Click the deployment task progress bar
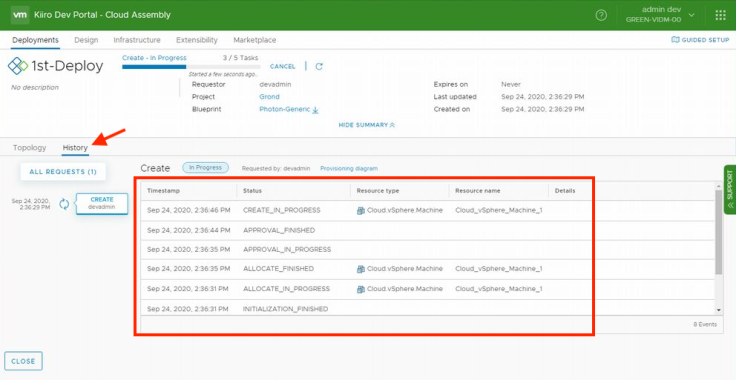Image resolution: width=736 pixels, height=380 pixels. [x=191, y=67]
